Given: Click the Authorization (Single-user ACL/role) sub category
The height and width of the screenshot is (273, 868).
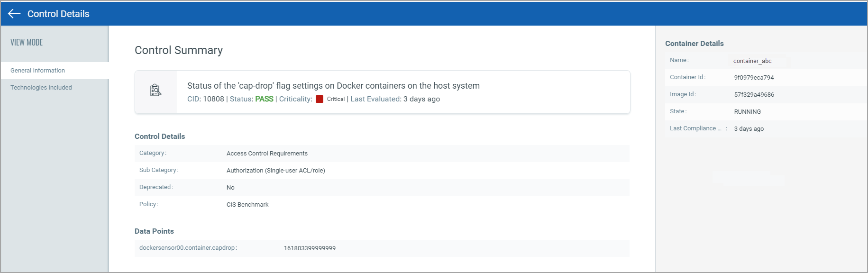Looking at the screenshot, I should pos(275,171).
